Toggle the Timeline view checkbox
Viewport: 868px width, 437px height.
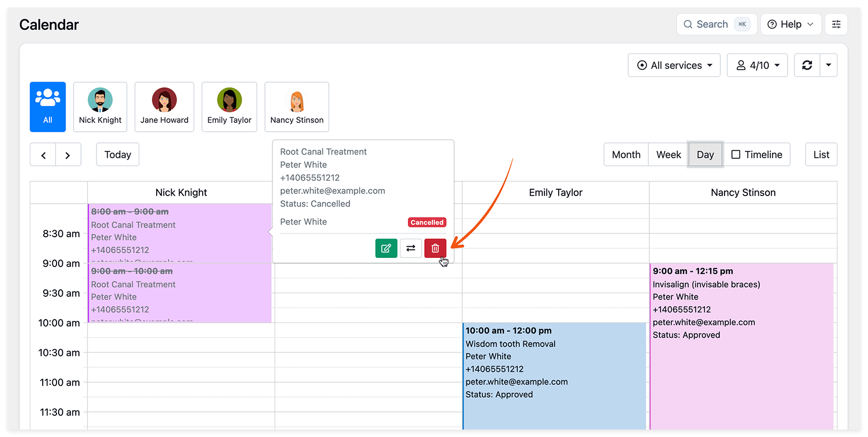click(x=736, y=155)
